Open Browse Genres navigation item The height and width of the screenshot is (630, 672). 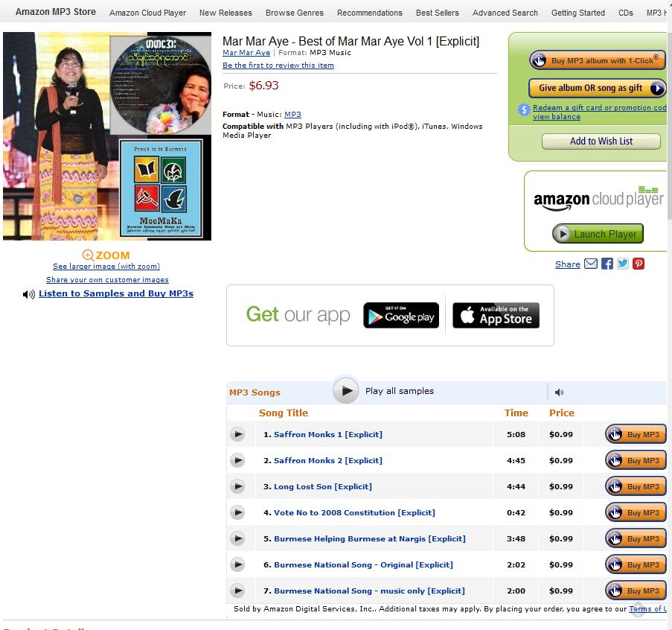[x=295, y=13]
